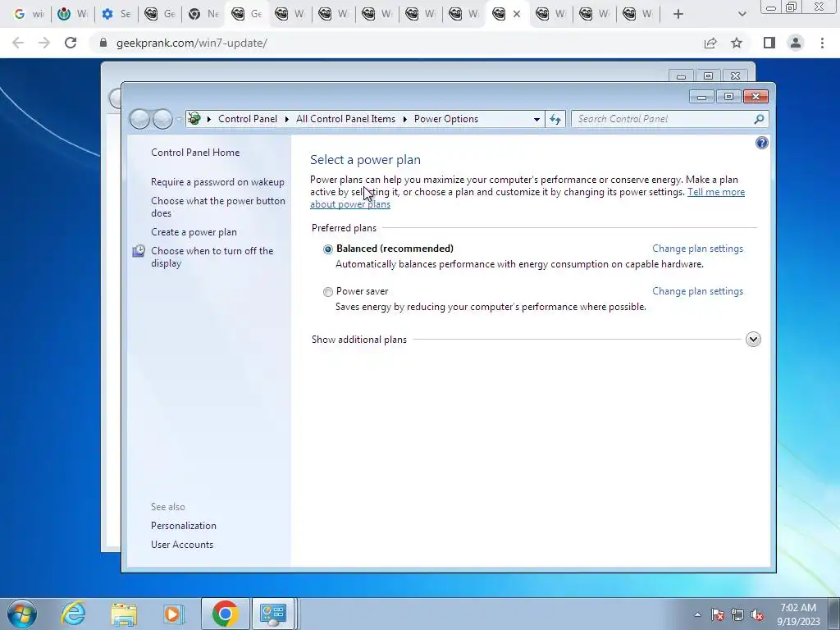
Task: Click the refresh button beside the address bar
Action: 555,119
